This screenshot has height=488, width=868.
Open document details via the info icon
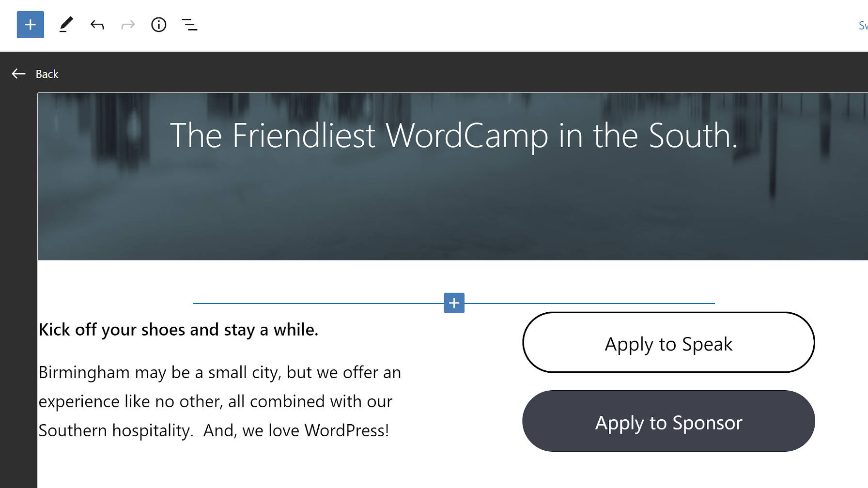158,25
